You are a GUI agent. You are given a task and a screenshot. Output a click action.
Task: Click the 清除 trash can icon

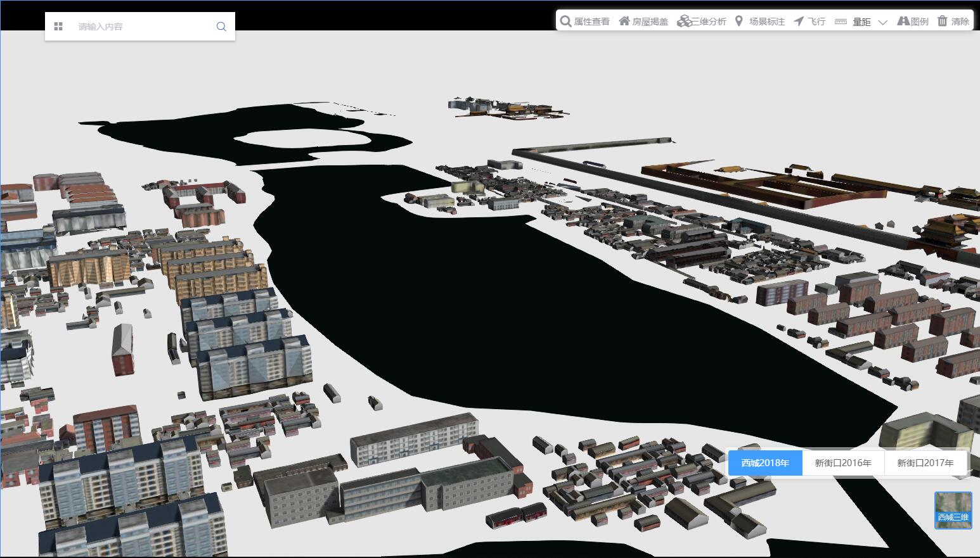click(943, 22)
